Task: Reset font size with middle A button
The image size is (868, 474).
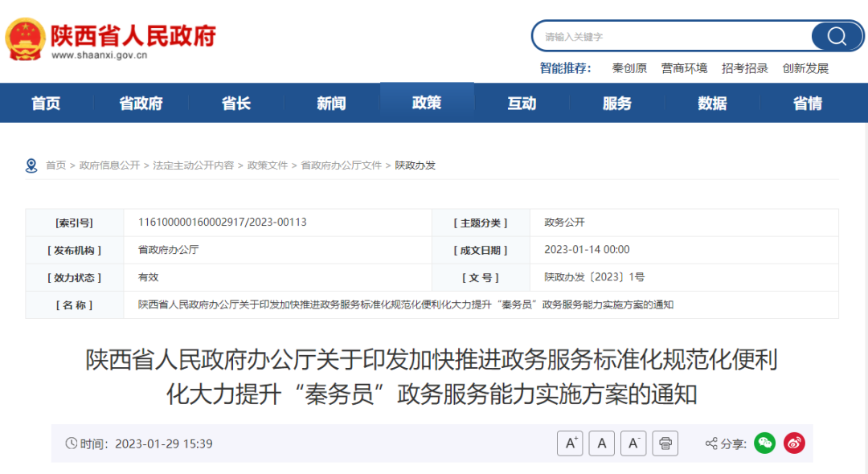Action: click(602, 443)
